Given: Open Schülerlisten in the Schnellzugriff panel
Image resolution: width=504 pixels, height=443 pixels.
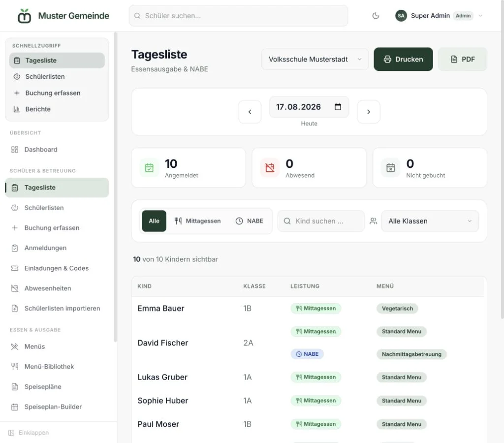Looking at the screenshot, I should pos(57,76).
